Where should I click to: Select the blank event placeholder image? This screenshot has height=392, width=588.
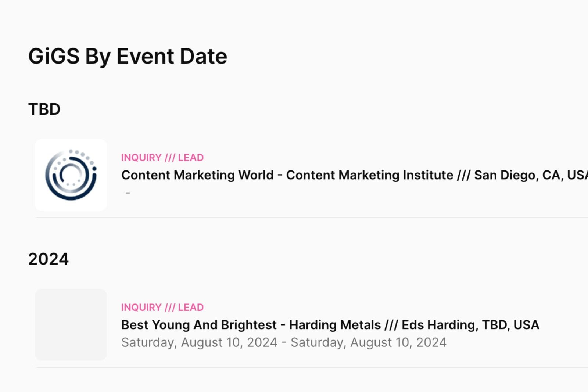coord(71,324)
